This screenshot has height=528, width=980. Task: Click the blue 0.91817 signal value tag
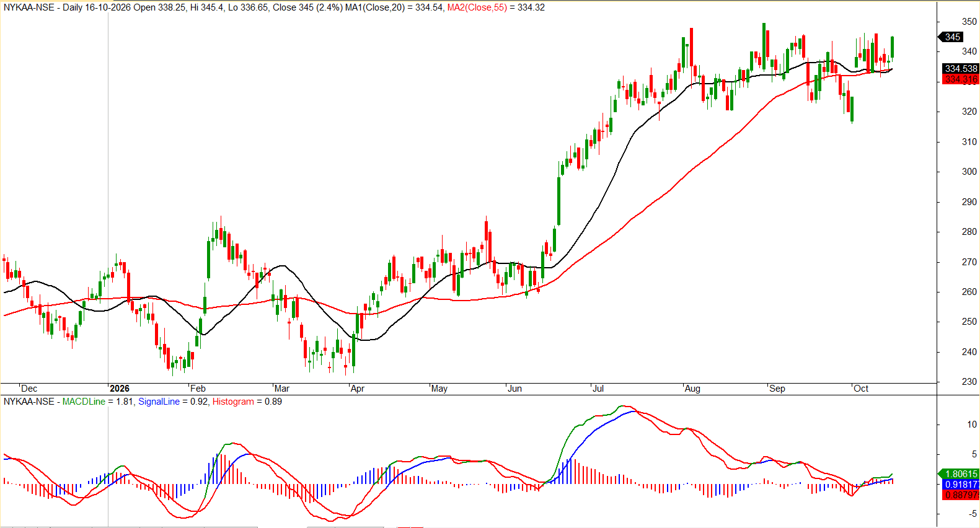tap(960, 485)
